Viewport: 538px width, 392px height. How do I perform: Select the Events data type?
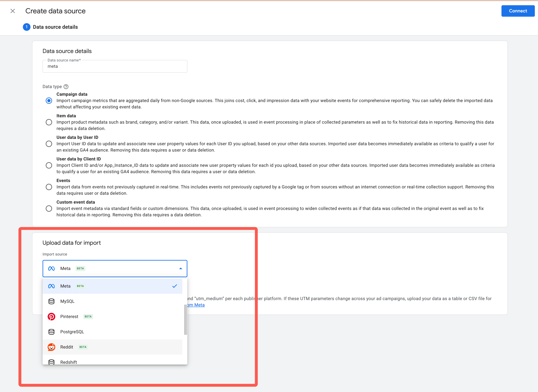click(x=49, y=187)
